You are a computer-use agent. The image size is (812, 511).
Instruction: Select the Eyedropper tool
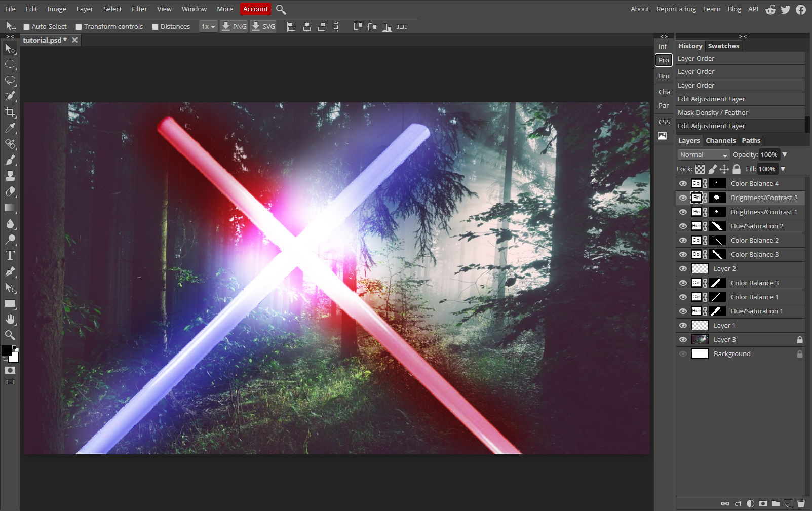pyautogui.click(x=10, y=128)
